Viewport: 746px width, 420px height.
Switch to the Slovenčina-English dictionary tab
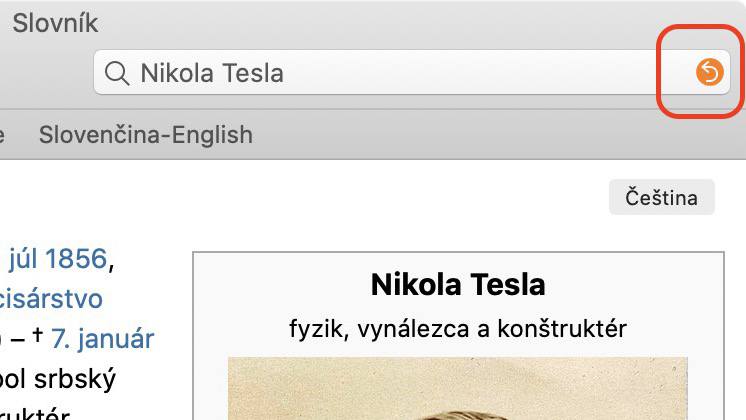pyautogui.click(x=146, y=135)
